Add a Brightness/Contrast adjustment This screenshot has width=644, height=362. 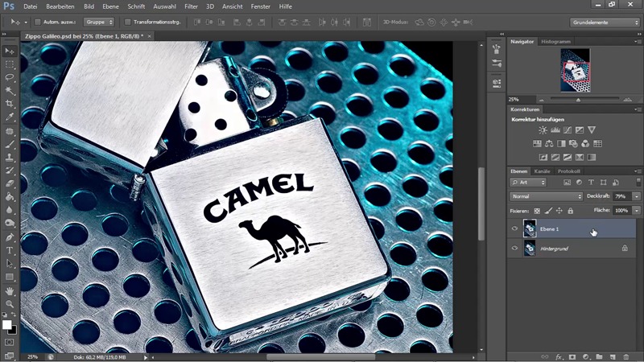pyautogui.click(x=543, y=130)
